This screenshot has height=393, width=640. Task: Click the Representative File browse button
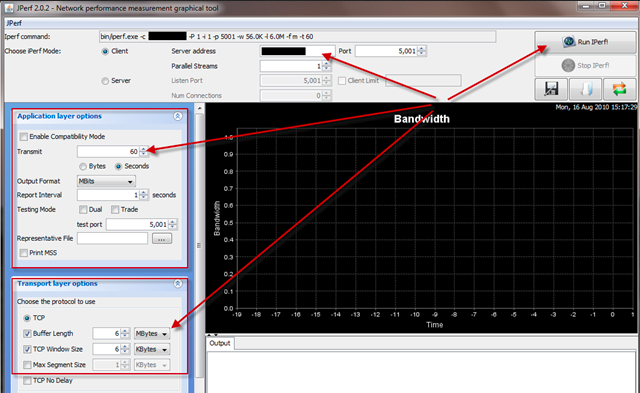point(162,239)
